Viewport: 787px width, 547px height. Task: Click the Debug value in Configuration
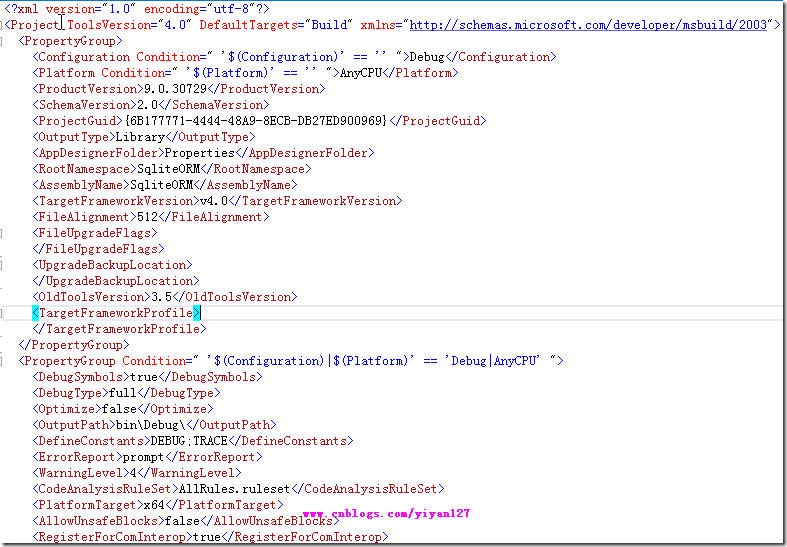click(x=427, y=57)
